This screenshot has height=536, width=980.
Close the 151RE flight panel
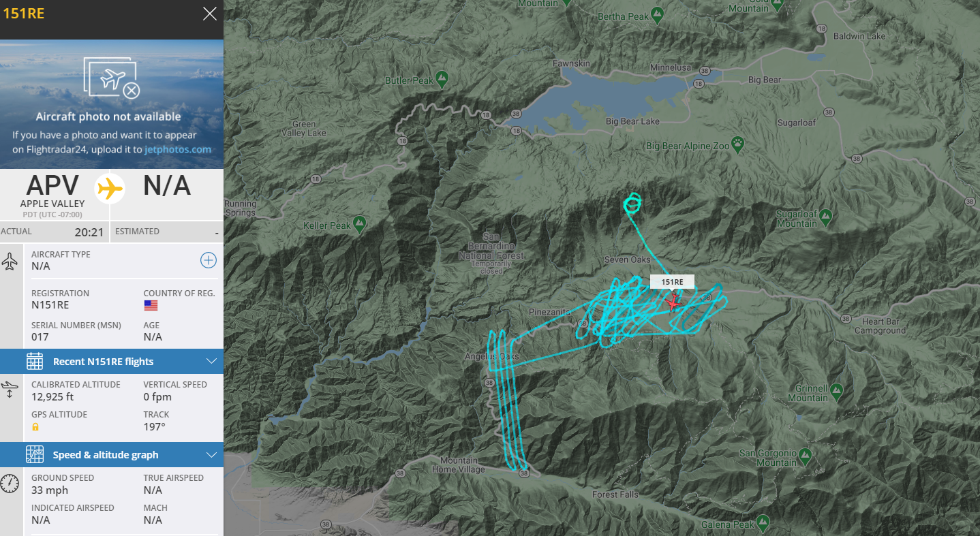(x=210, y=14)
